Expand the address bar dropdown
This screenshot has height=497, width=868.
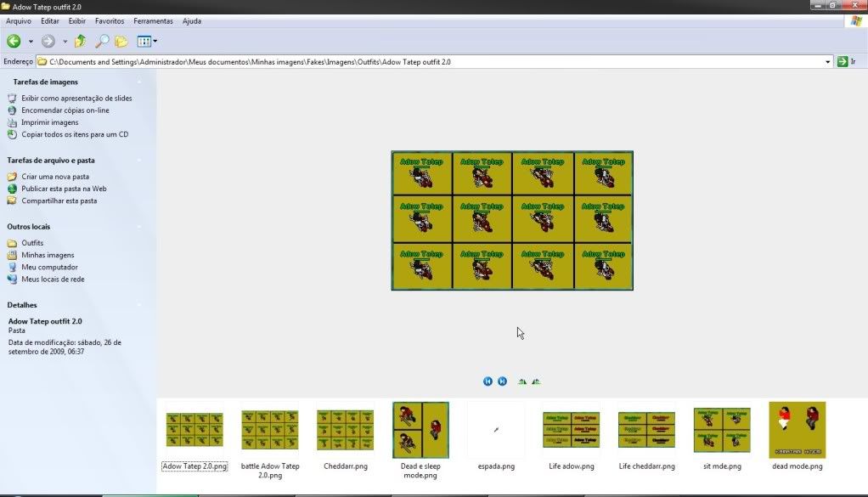[828, 62]
